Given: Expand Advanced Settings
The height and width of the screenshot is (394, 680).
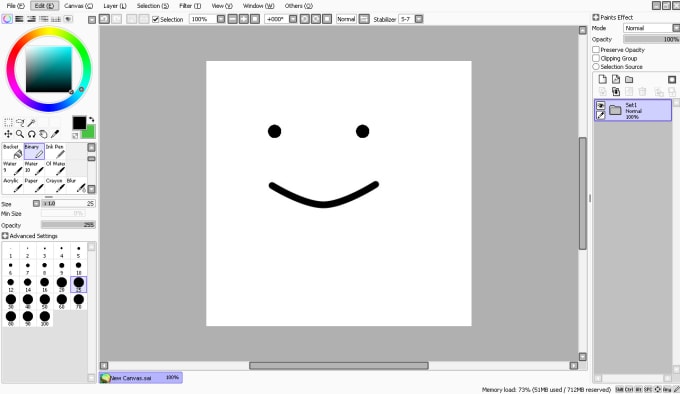Looking at the screenshot, I should [5, 236].
